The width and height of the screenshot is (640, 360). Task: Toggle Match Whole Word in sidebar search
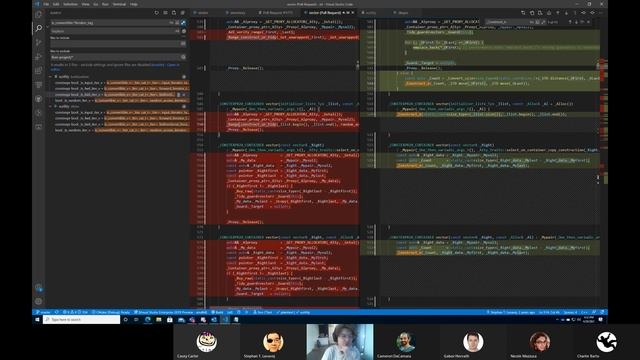pos(177,23)
